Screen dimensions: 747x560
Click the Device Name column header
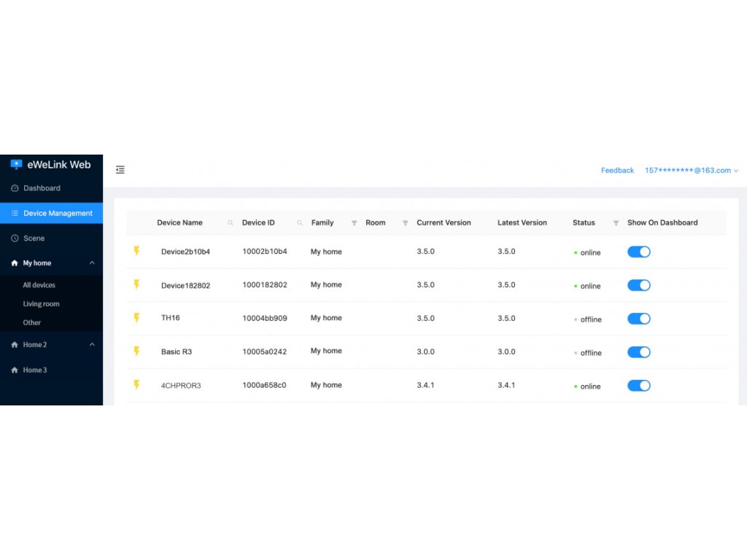(179, 223)
